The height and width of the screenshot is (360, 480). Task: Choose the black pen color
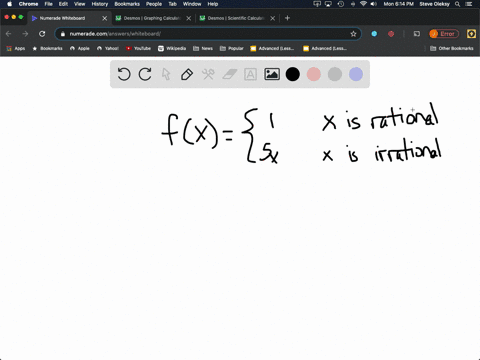[293, 74]
